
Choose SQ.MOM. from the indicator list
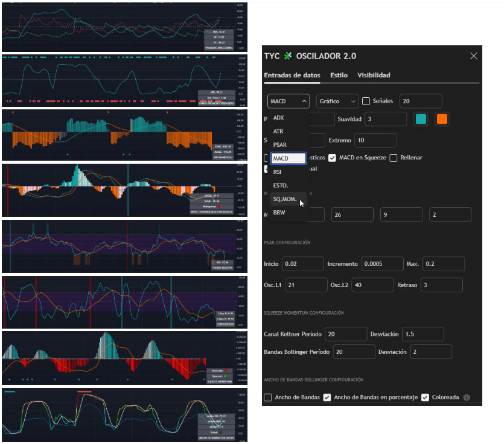(284, 199)
